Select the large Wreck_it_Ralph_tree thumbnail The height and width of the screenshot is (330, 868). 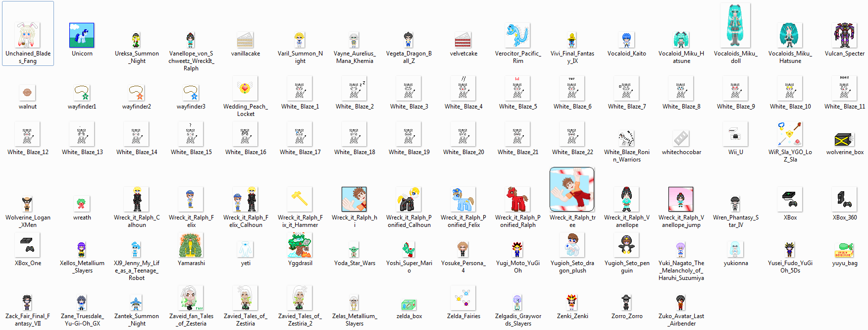click(572, 189)
